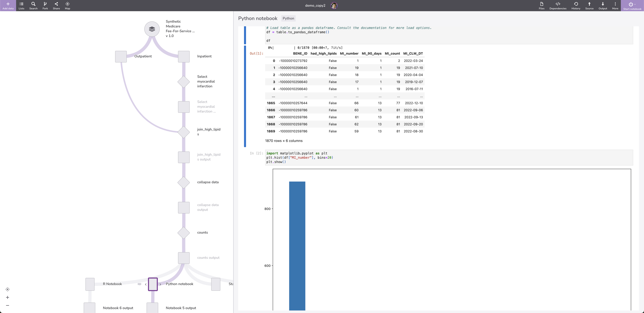Select the collapse data transform node

pyautogui.click(x=184, y=182)
